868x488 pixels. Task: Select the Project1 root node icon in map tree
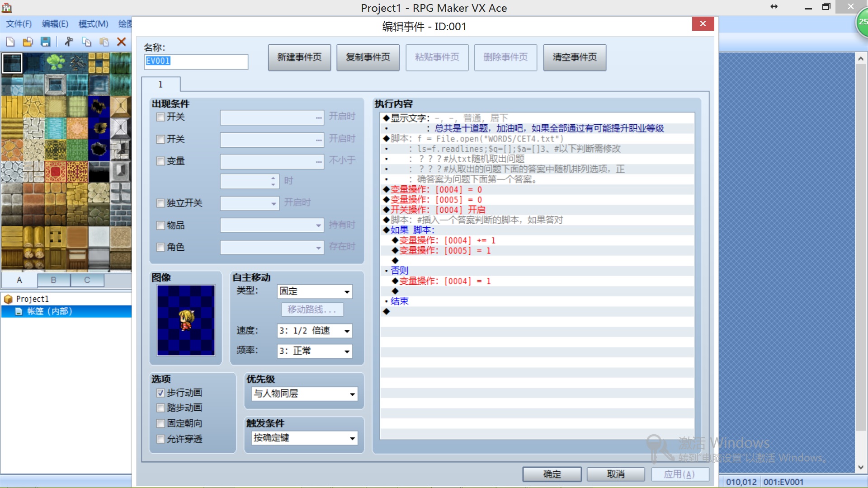(8, 299)
